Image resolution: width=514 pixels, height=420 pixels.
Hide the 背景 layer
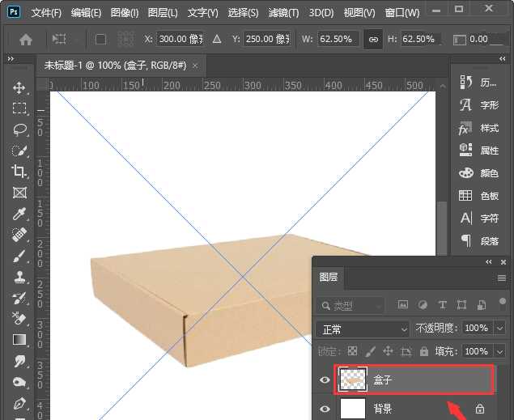click(325, 409)
